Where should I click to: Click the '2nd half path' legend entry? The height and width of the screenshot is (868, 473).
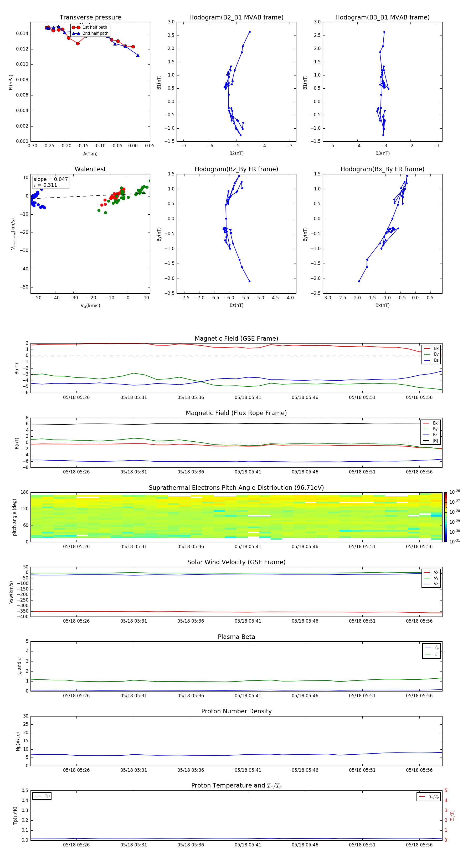(x=90, y=33)
